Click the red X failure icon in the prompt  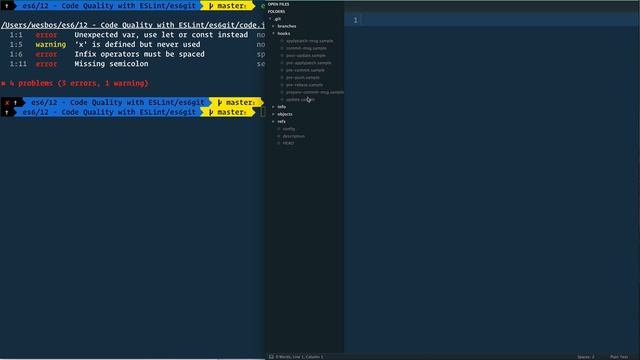[7, 102]
